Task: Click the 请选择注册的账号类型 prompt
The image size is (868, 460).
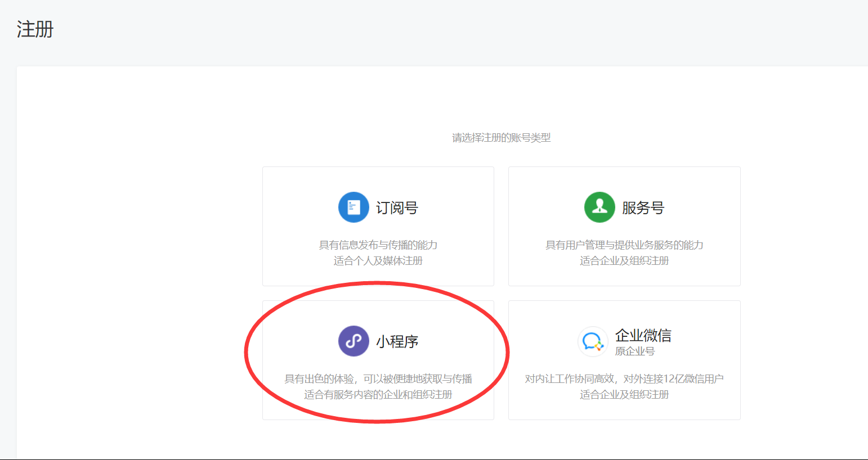Action: pos(502,138)
